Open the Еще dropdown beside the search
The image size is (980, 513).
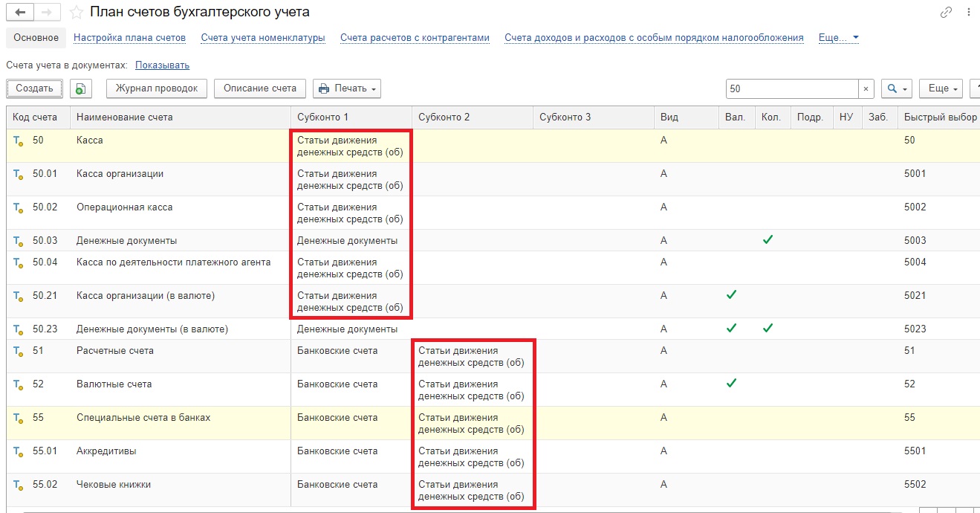[x=941, y=88]
